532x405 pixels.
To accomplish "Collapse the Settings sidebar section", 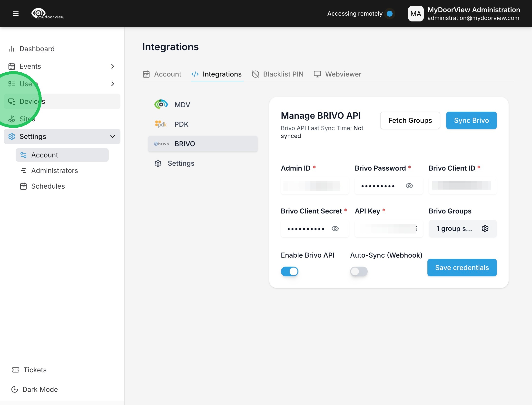I will 112,136.
